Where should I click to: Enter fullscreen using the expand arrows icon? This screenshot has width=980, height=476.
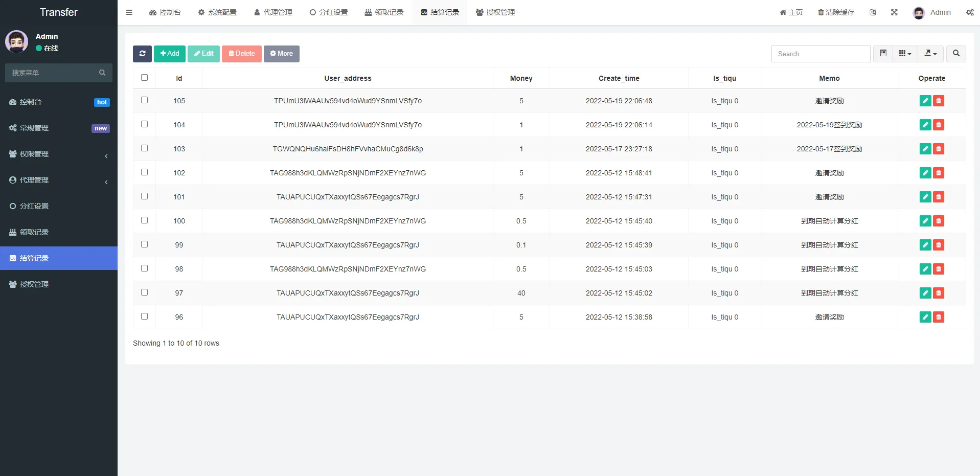(894, 12)
